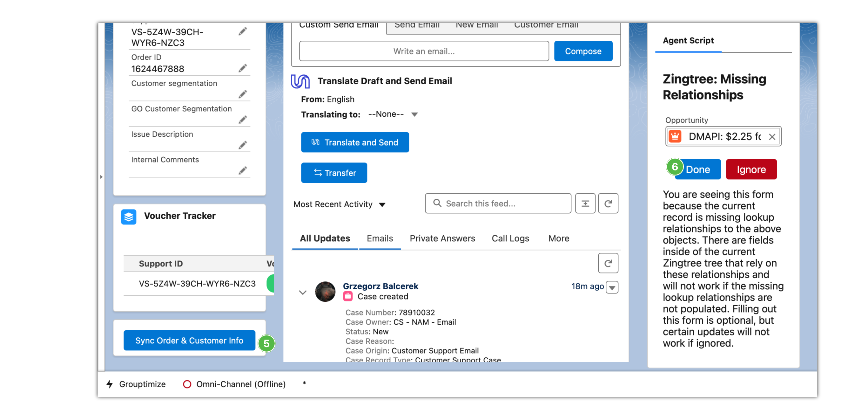Edit the Customer segmentation field pencil
The image size is (868, 420).
(x=243, y=94)
